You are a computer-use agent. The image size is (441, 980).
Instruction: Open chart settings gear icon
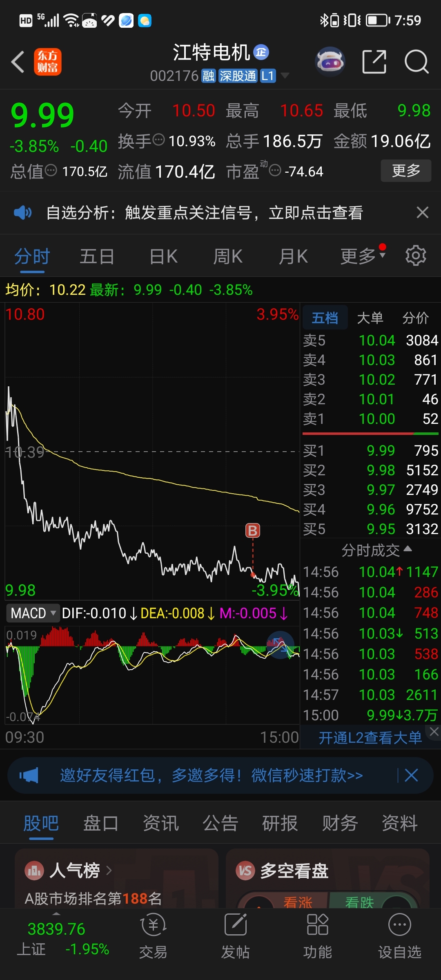[416, 256]
